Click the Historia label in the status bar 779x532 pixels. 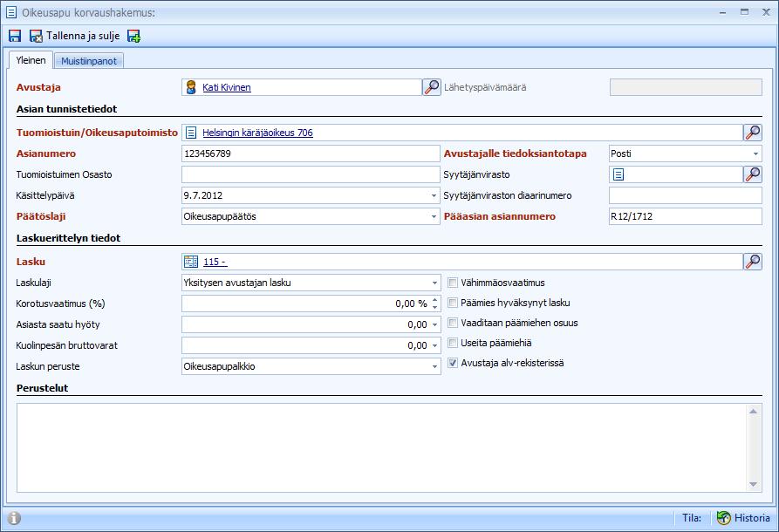tap(752, 518)
